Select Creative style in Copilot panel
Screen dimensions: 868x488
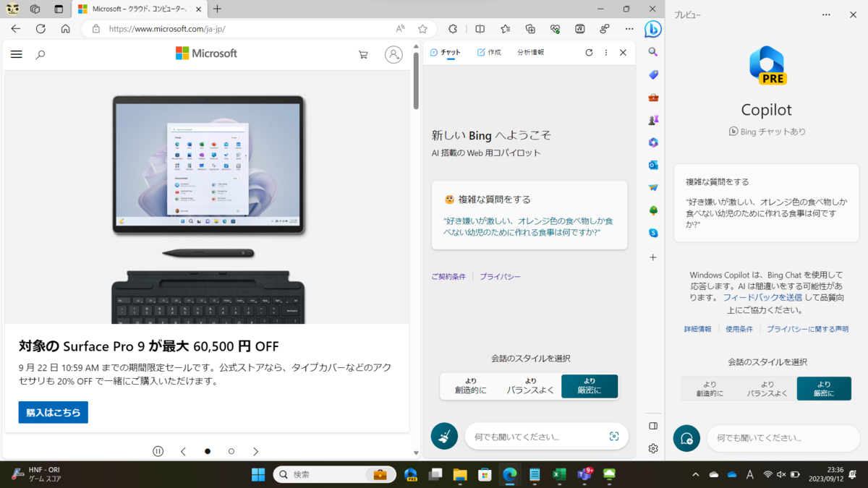coord(710,389)
